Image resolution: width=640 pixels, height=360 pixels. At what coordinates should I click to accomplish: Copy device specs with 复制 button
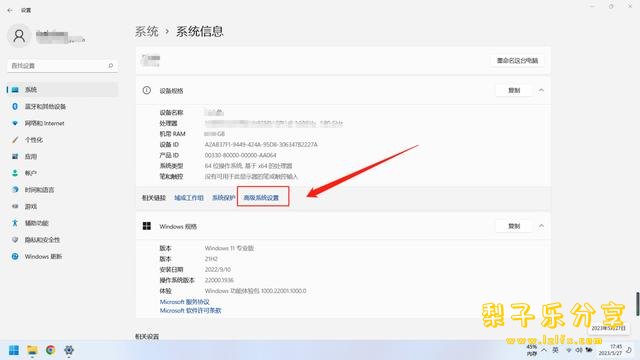coord(514,91)
